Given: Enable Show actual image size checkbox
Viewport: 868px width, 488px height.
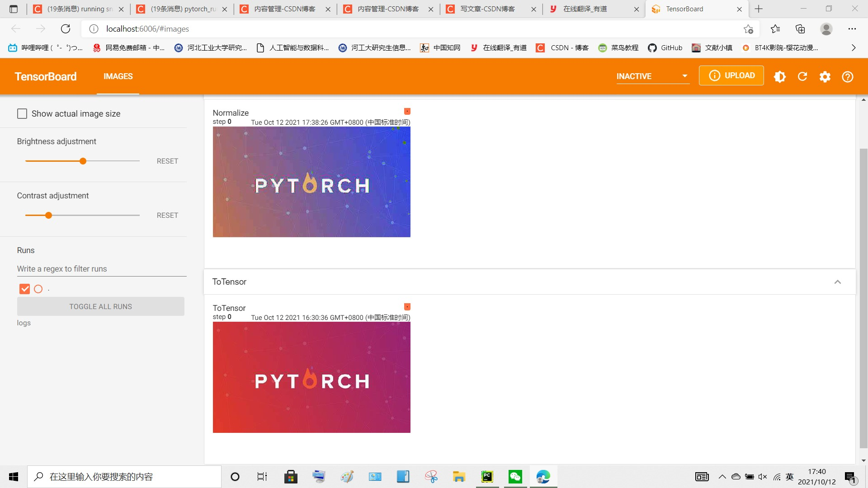Looking at the screenshot, I should coord(22,113).
